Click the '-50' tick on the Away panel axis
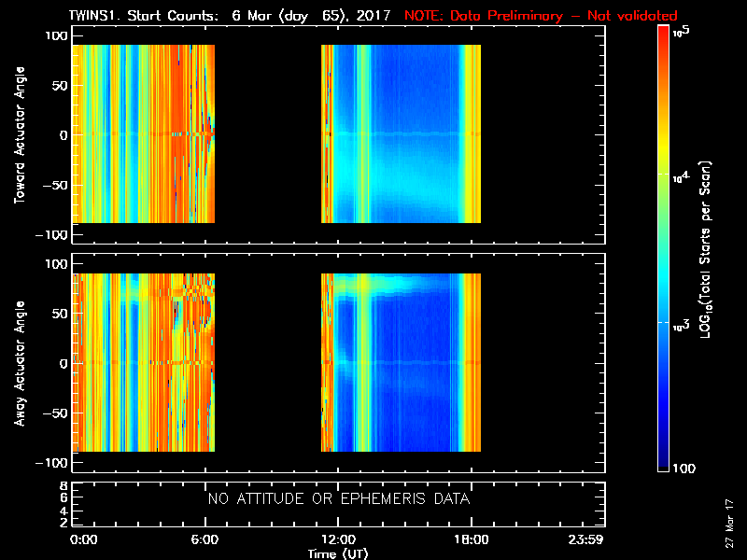 coord(56,413)
